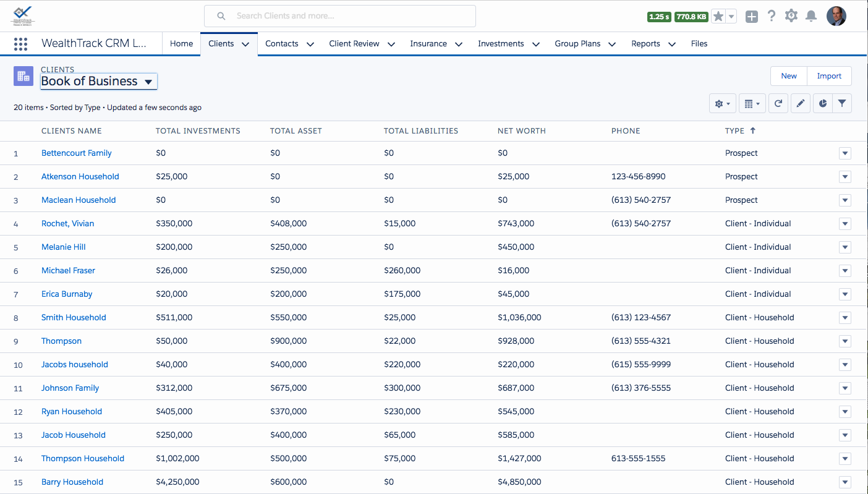Screen dimensions: 868x494
Task: Click the New button
Action: (x=788, y=75)
